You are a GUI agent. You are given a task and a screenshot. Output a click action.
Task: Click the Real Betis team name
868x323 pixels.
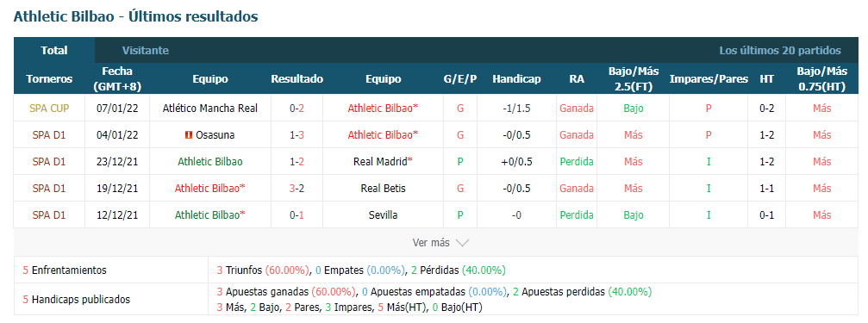[x=383, y=188]
